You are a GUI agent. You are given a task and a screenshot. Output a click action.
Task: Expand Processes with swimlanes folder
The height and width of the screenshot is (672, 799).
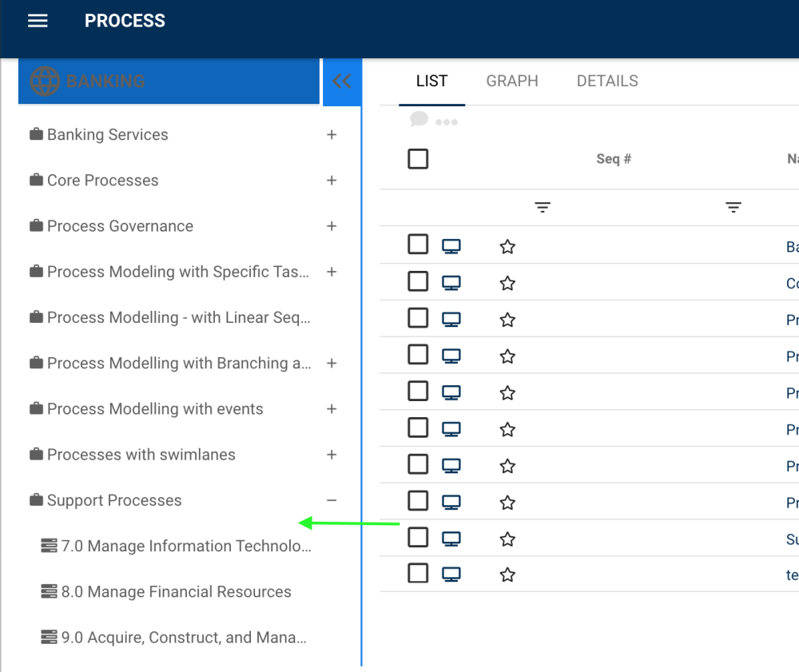click(332, 455)
